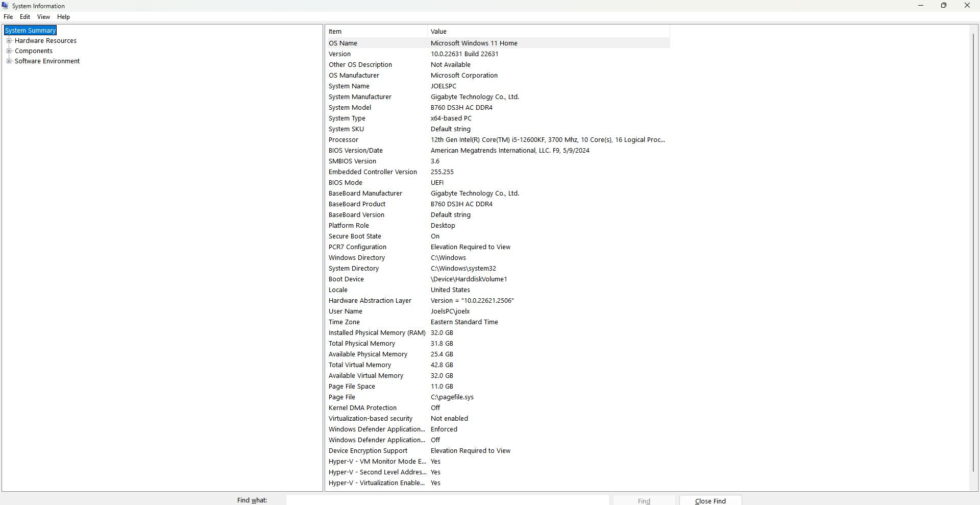Select the Available Physical Memory row
The width and height of the screenshot is (980, 505).
click(x=498, y=354)
